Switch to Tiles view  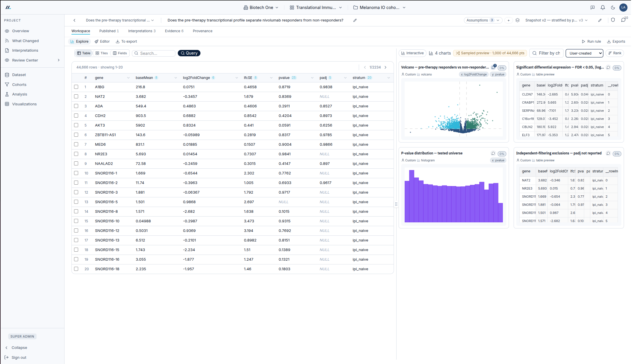coord(102,53)
